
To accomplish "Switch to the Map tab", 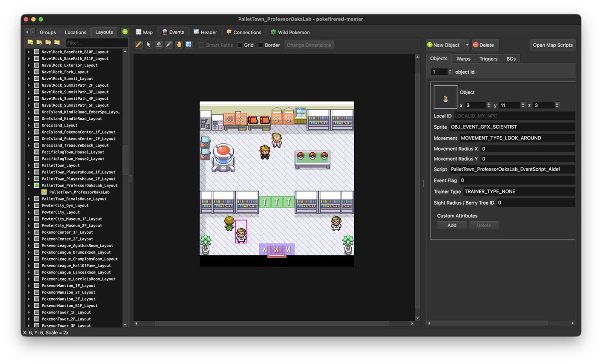I will click(x=144, y=32).
